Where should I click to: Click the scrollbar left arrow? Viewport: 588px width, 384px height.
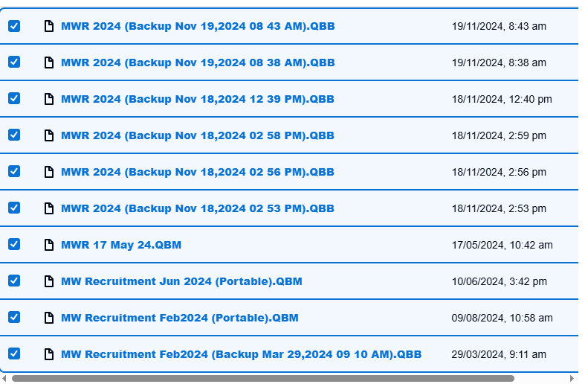tap(4, 378)
